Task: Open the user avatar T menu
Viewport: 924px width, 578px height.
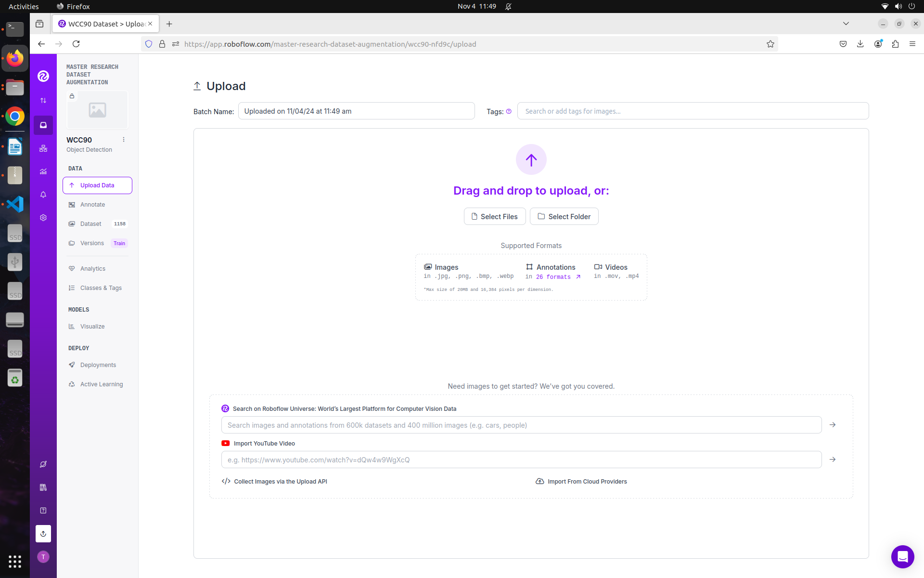Action: (x=43, y=557)
